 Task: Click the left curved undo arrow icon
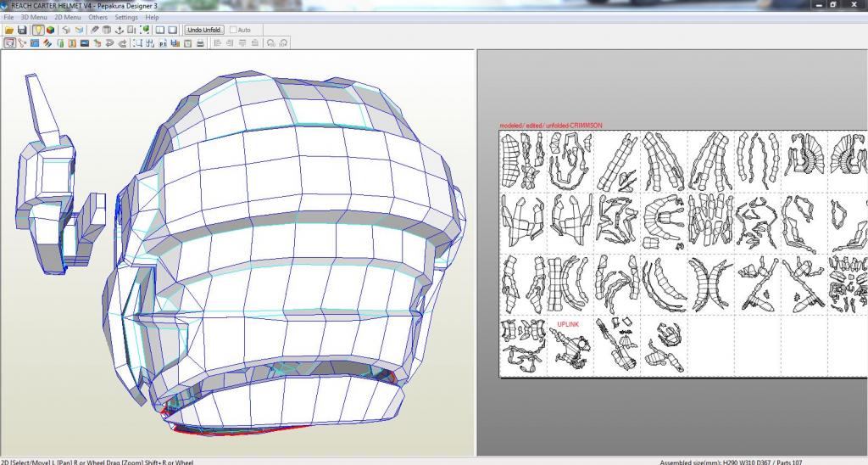[x=109, y=42]
